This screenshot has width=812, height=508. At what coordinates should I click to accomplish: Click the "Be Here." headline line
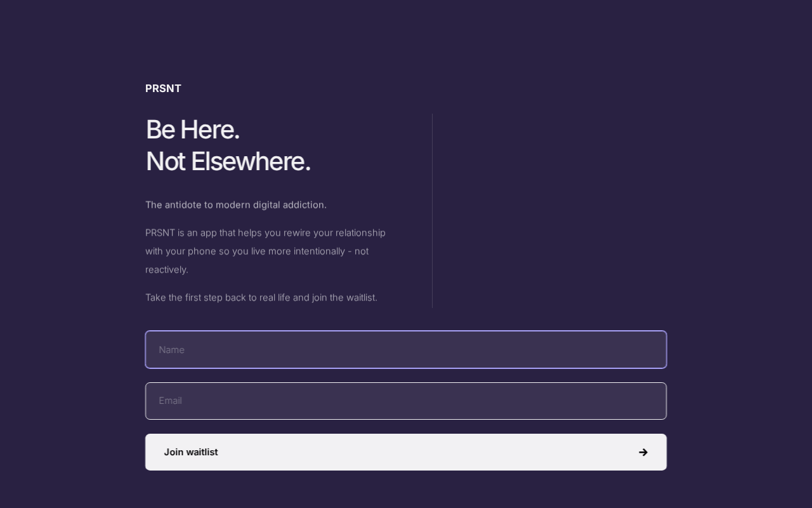[192, 130]
